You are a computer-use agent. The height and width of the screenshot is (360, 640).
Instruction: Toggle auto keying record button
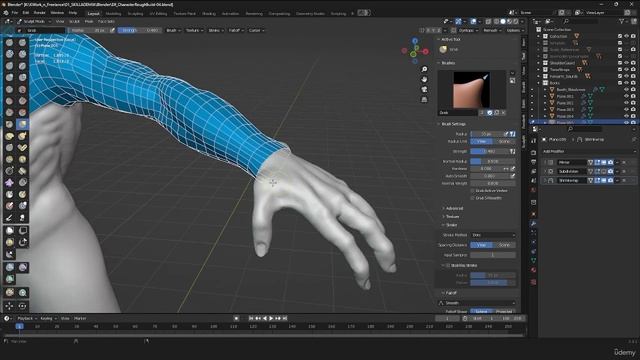coord(236,318)
